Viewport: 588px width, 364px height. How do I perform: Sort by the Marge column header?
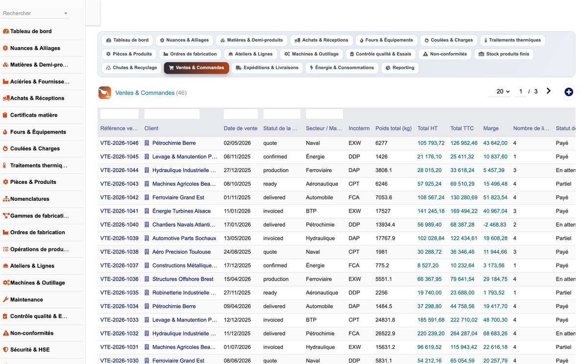coord(491,128)
